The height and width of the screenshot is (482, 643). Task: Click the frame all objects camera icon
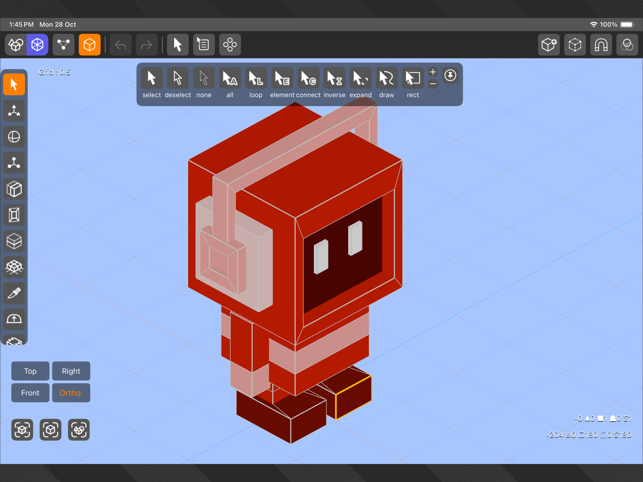click(79, 429)
